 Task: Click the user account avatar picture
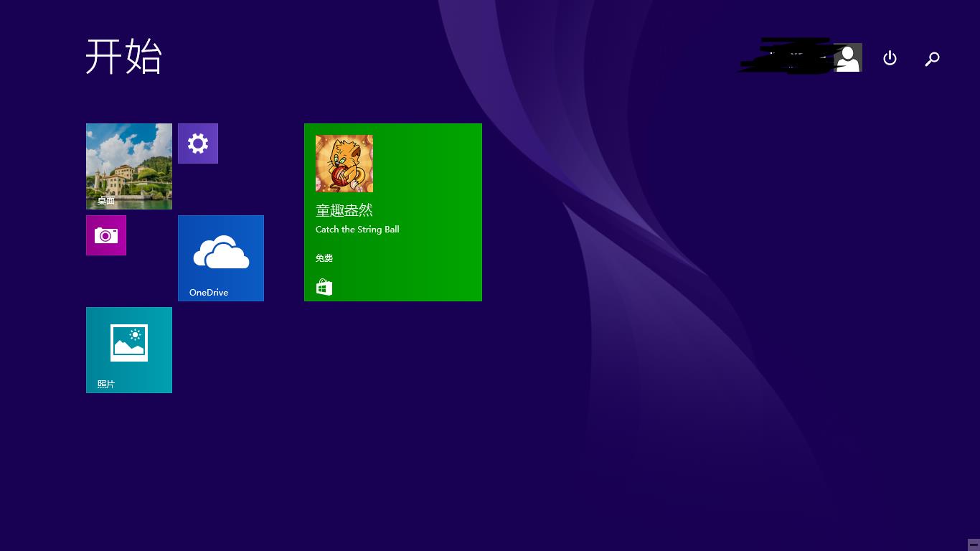pos(848,58)
